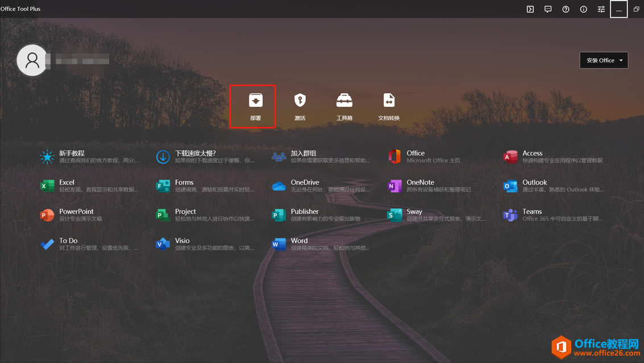
Task: Click the PowerPoint app icon
Action: tap(47, 215)
